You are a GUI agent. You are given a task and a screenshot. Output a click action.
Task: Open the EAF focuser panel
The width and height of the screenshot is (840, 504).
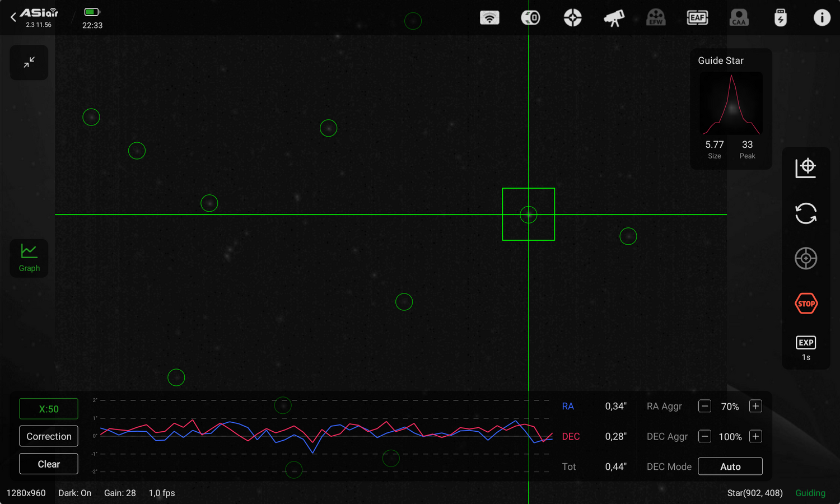(x=697, y=17)
